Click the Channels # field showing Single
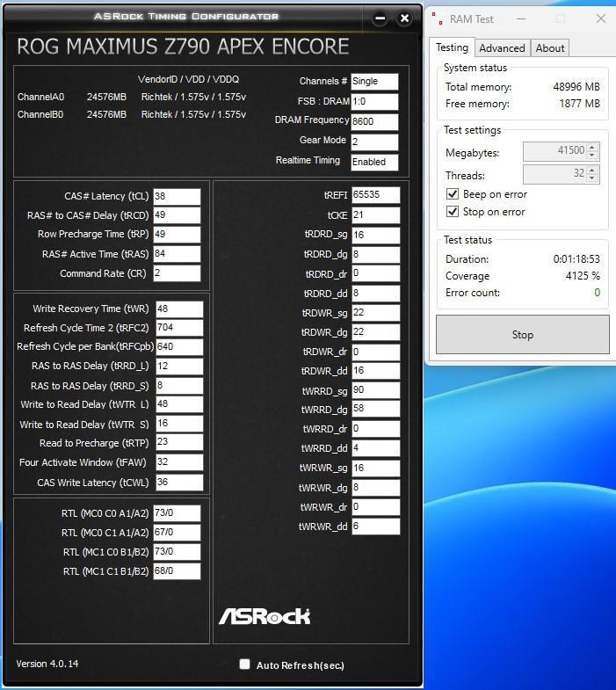 coord(374,82)
